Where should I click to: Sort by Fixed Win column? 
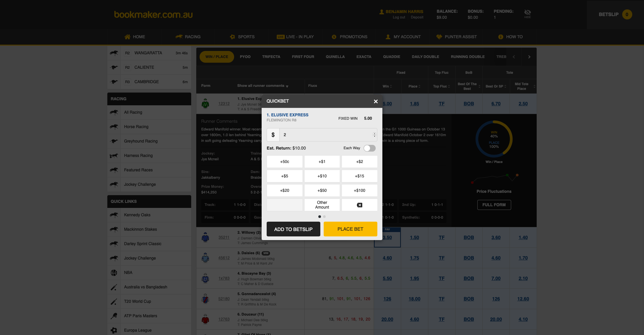tap(387, 86)
